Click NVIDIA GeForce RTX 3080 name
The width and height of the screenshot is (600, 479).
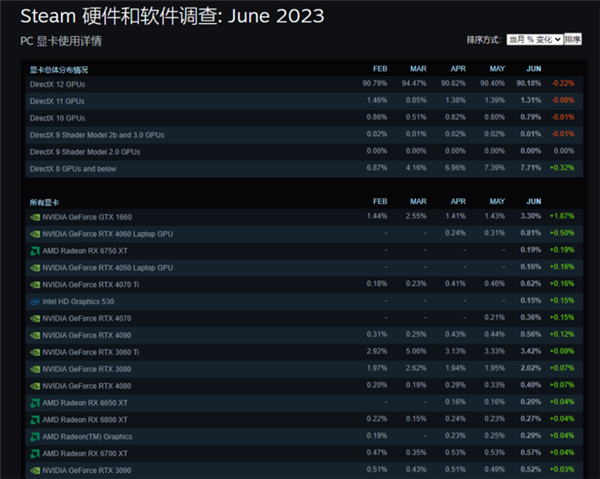click(87, 369)
